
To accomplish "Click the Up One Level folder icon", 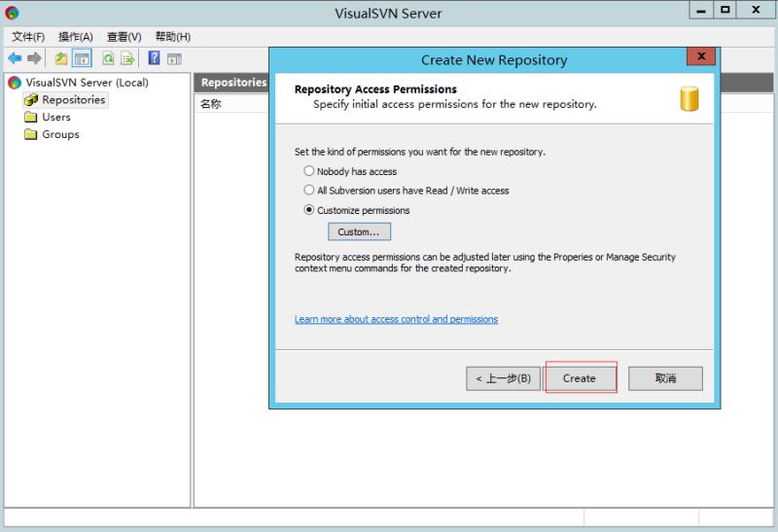I will coord(61,58).
